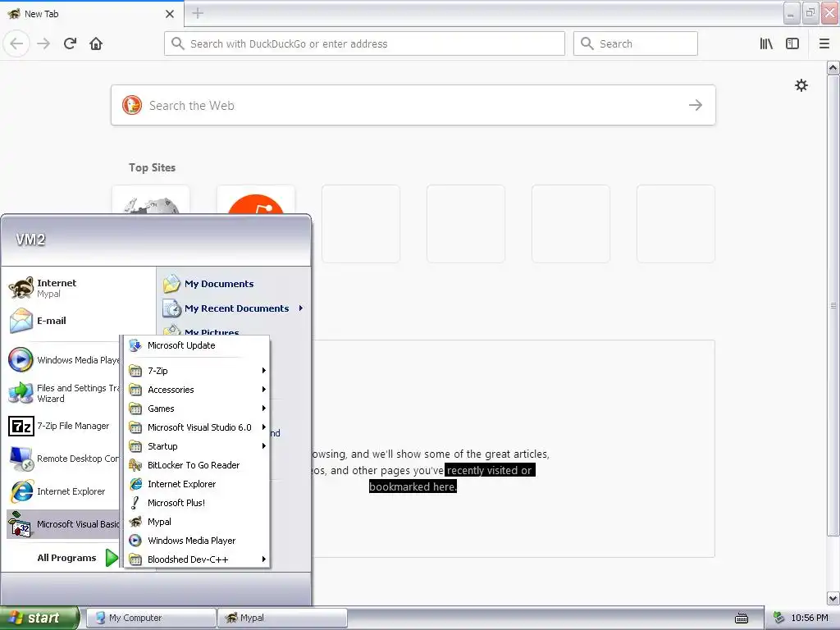Image resolution: width=840 pixels, height=630 pixels.
Task: Expand My Recent Documents submenu
Action: 233,308
